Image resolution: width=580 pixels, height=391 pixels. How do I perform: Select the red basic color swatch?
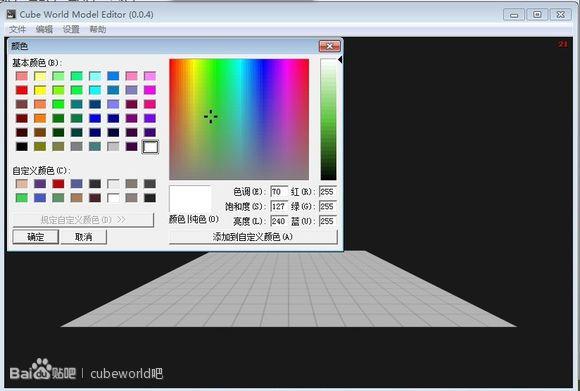22,90
